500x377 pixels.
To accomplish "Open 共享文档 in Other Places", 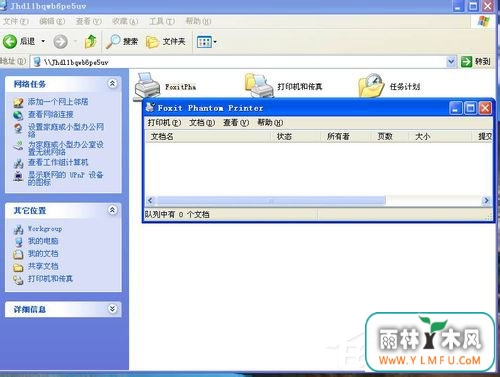I will coord(43,266).
